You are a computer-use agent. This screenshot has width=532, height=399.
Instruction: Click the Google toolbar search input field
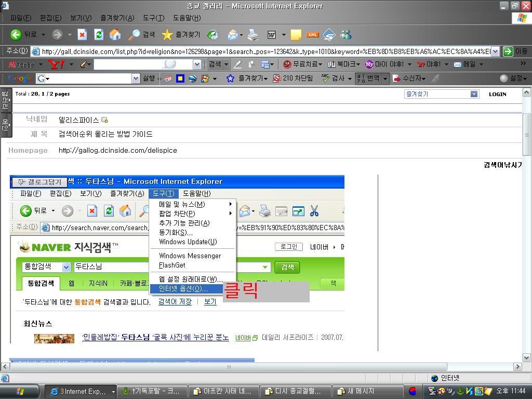pyautogui.click(x=84, y=78)
